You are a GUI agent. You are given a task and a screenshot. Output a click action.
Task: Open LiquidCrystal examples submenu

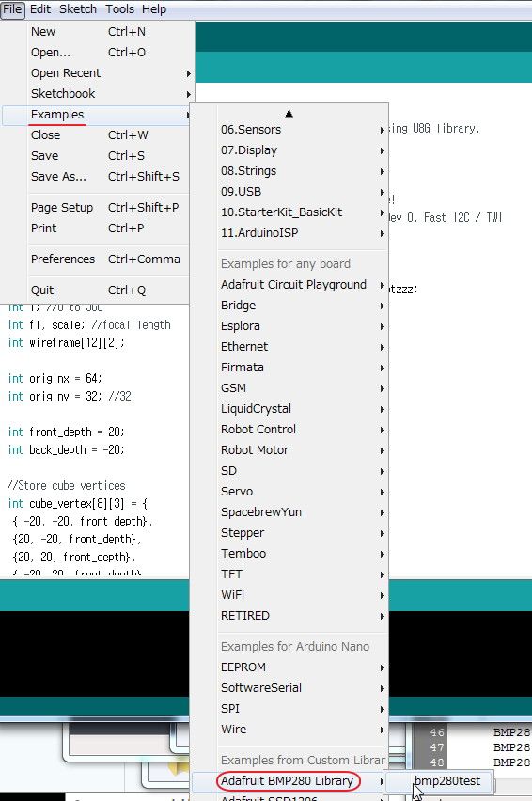tap(289, 409)
